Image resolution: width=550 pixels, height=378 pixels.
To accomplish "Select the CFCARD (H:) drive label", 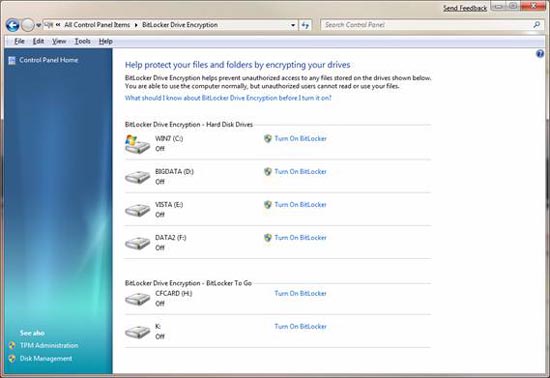I will pyautogui.click(x=174, y=293).
